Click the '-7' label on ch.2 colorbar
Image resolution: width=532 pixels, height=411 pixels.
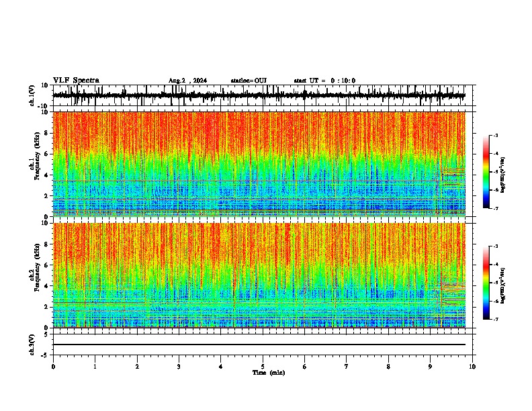point(496,320)
